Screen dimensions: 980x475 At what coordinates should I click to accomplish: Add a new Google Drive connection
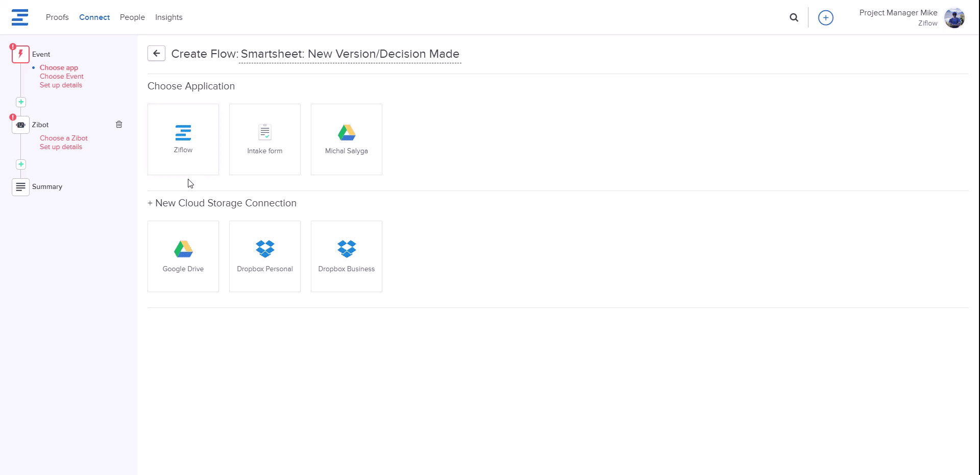(x=183, y=256)
